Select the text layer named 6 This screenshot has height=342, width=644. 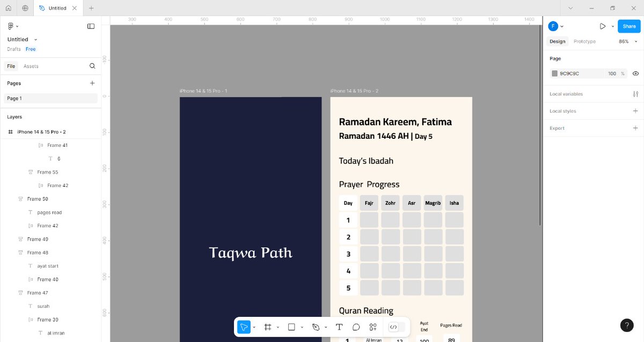[58, 159]
